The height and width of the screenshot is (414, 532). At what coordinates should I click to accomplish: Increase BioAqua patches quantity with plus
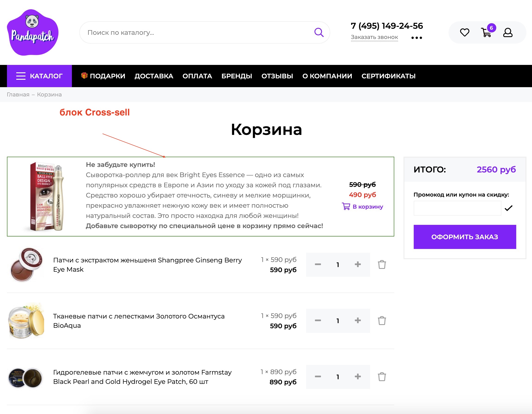(x=358, y=321)
